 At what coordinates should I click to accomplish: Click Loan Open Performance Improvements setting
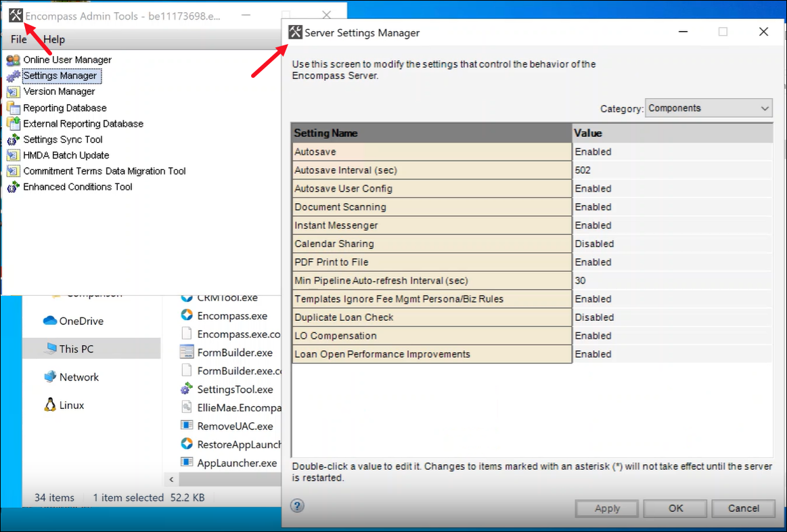coord(432,354)
